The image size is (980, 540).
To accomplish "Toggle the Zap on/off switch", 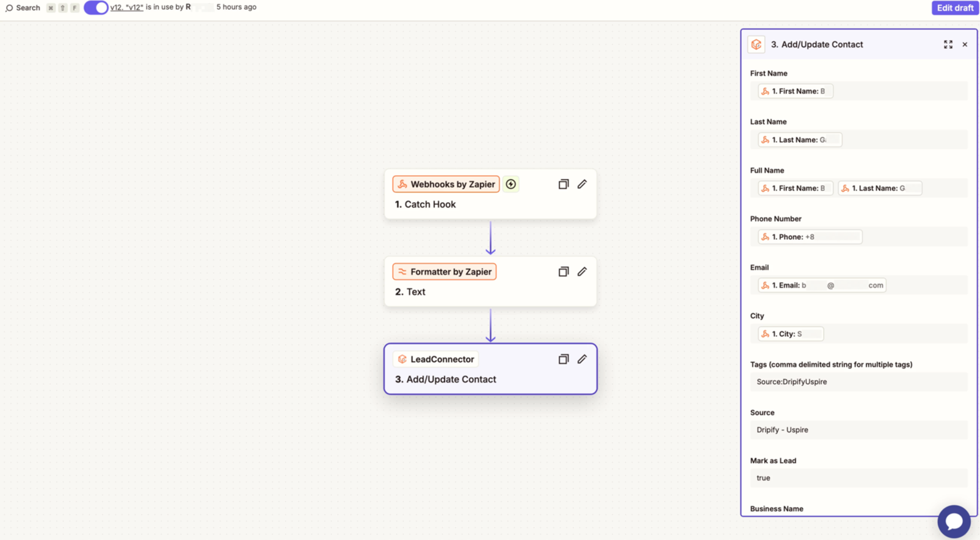I will [96, 8].
